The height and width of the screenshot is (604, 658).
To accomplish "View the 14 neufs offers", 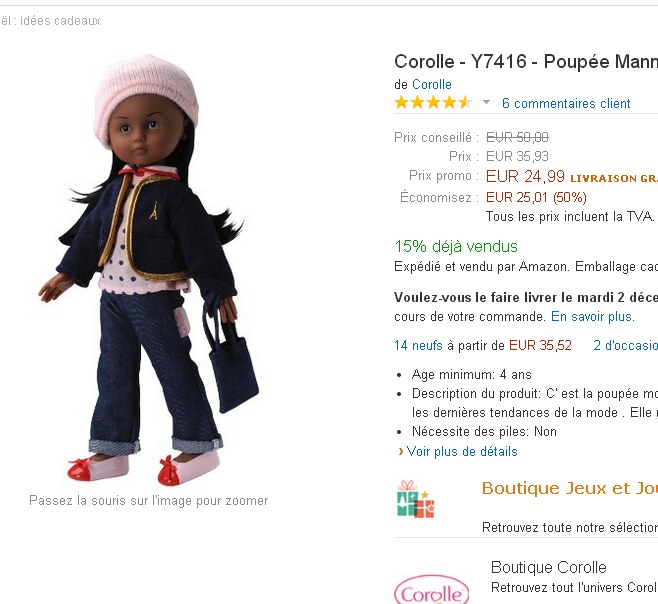I will tap(418, 346).
